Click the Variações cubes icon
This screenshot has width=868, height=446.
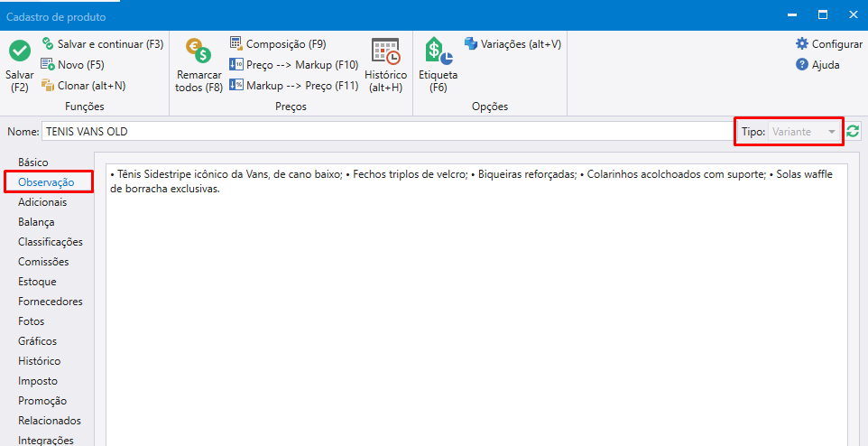point(470,43)
